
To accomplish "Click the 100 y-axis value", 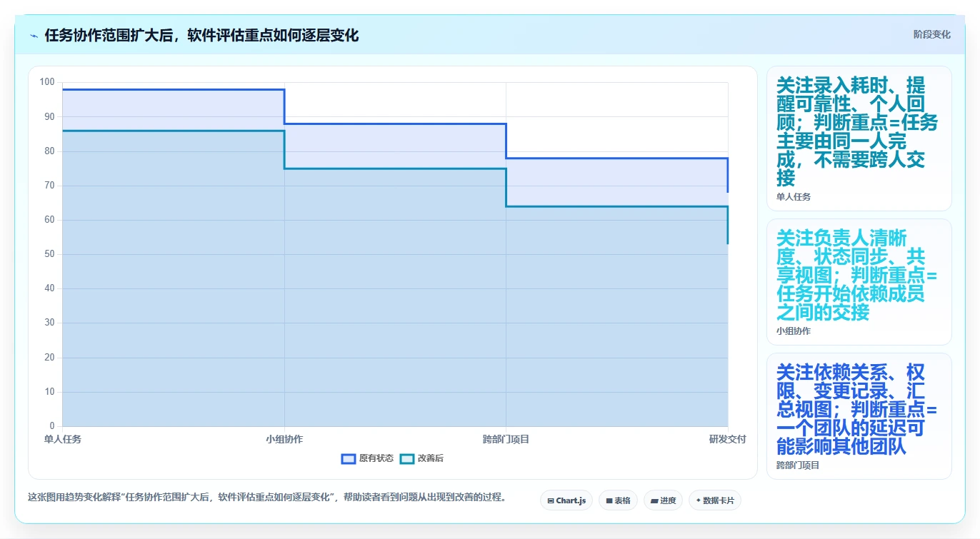I will (x=47, y=82).
